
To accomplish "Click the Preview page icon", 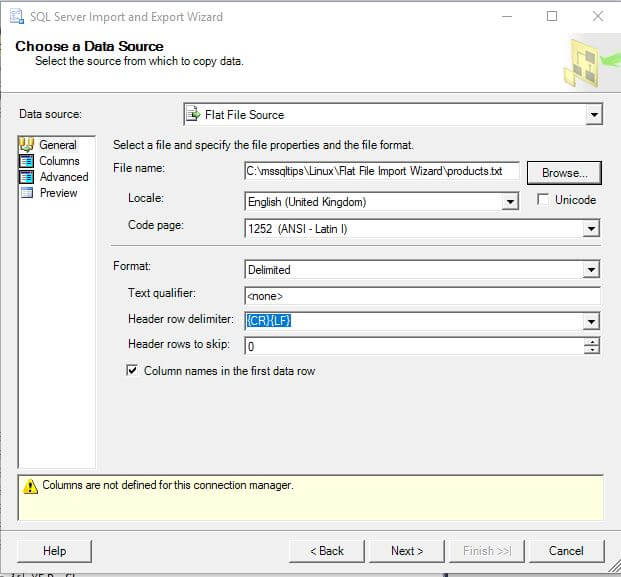I will coord(27,192).
